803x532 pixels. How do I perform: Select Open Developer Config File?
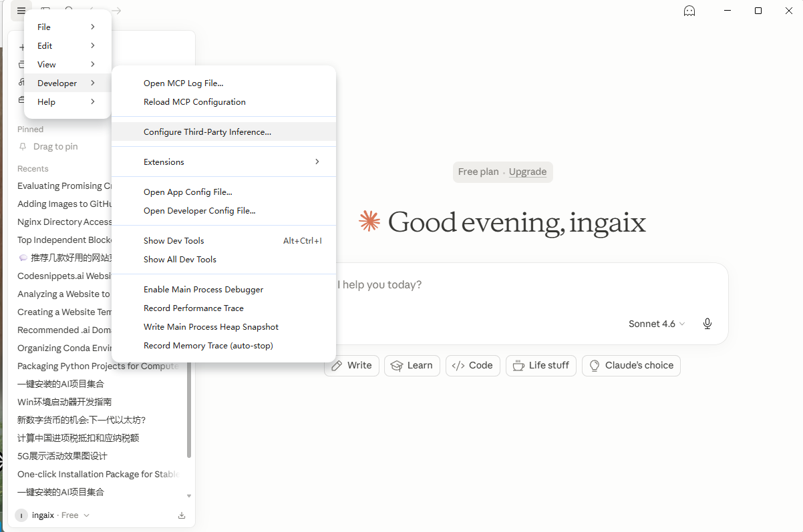point(224,211)
